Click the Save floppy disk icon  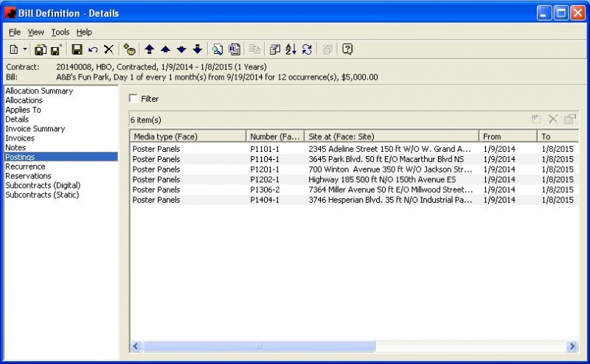77,49
